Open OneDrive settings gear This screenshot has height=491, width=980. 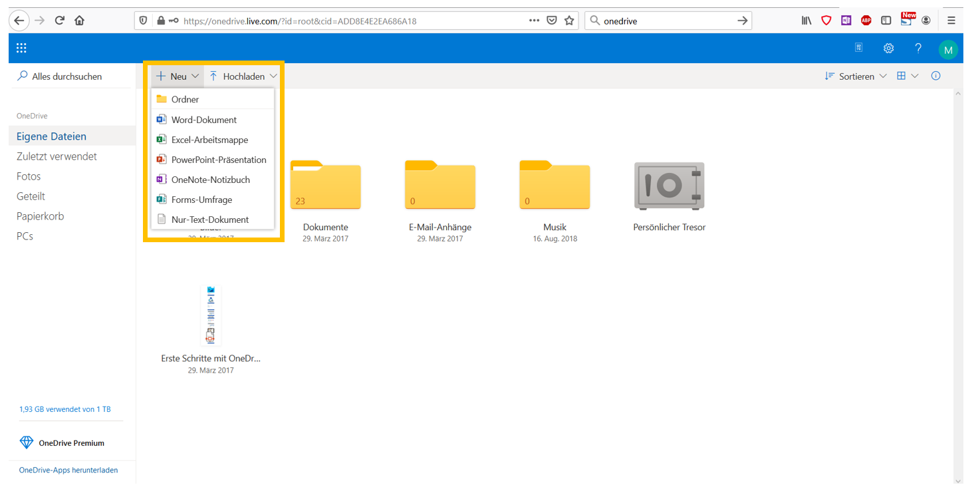point(888,48)
